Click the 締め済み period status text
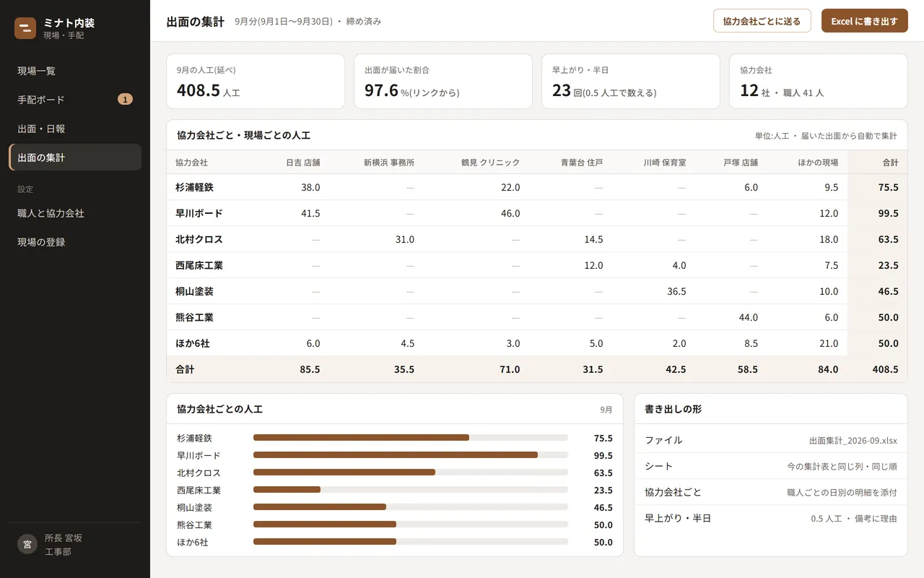This screenshot has width=924, height=578. (364, 22)
